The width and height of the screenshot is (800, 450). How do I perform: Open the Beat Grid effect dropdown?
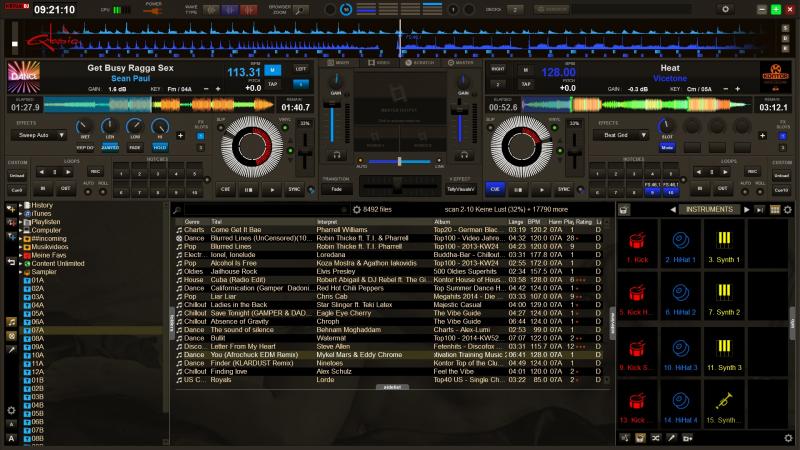(x=622, y=133)
